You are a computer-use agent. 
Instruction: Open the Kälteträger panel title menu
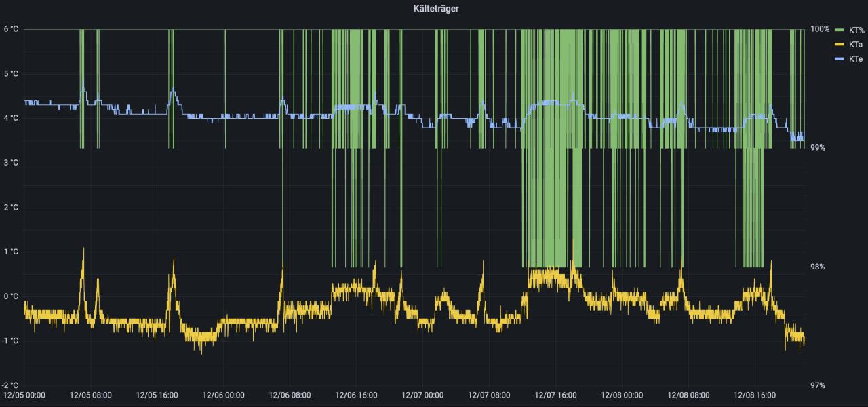coord(434,8)
